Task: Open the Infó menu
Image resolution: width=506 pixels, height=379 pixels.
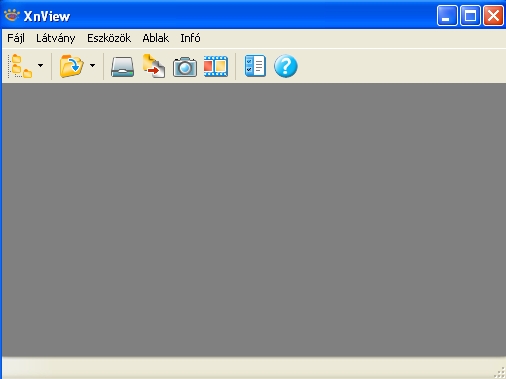Action: tap(190, 38)
